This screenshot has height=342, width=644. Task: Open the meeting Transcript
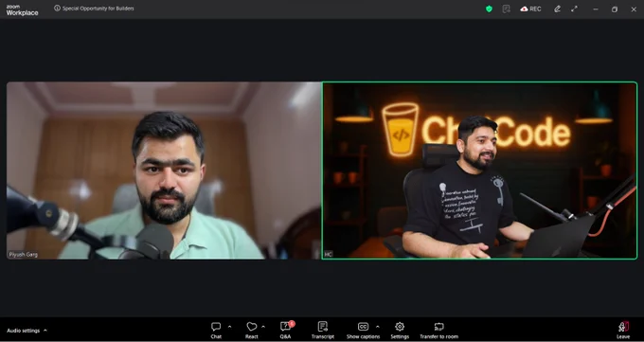[322, 331]
